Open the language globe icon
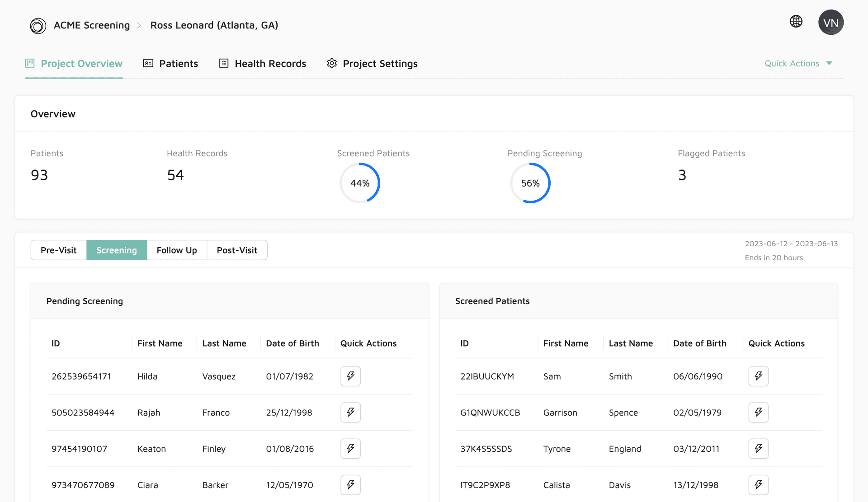 point(796,21)
